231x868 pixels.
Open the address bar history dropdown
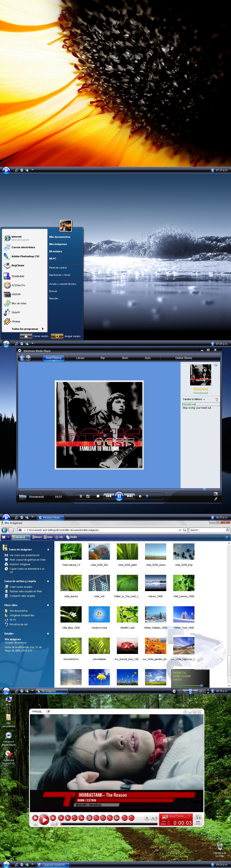tap(180, 530)
